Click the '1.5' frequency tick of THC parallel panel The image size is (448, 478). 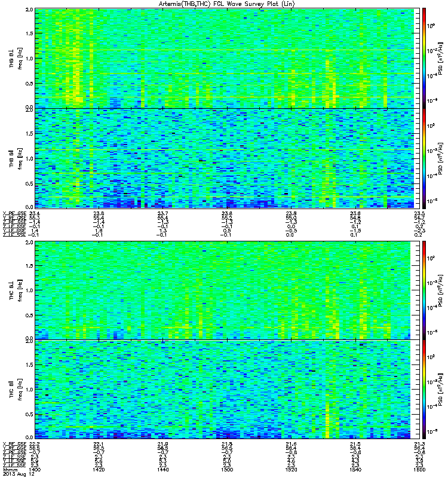(x=29, y=364)
